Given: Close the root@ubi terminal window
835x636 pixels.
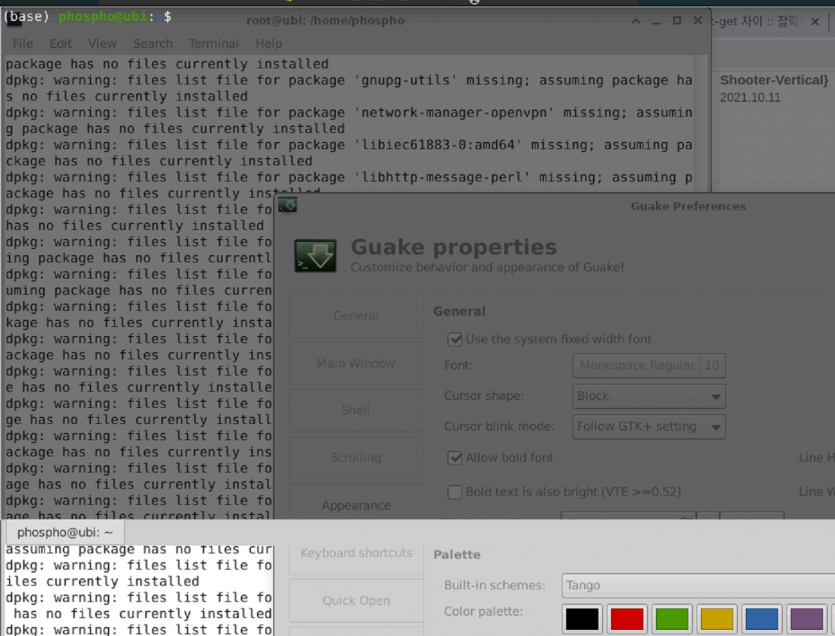Looking at the screenshot, I should [698, 21].
